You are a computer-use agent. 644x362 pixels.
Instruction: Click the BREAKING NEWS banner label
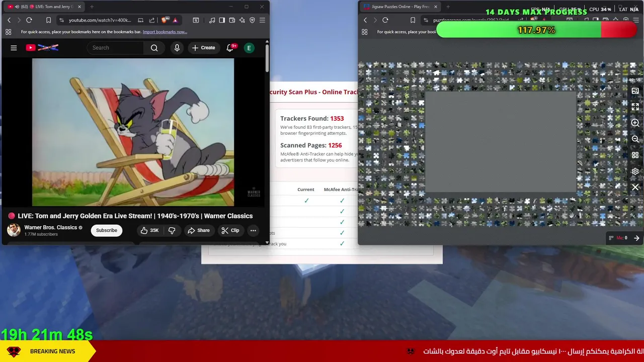coord(52,351)
